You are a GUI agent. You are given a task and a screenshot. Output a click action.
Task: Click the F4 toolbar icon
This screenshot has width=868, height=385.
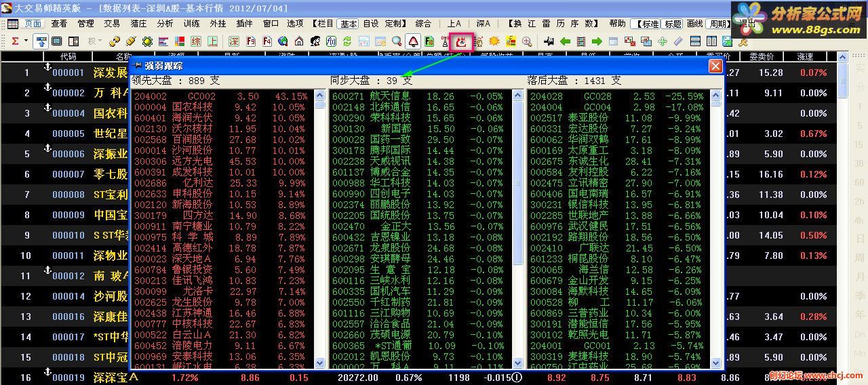coord(267,41)
